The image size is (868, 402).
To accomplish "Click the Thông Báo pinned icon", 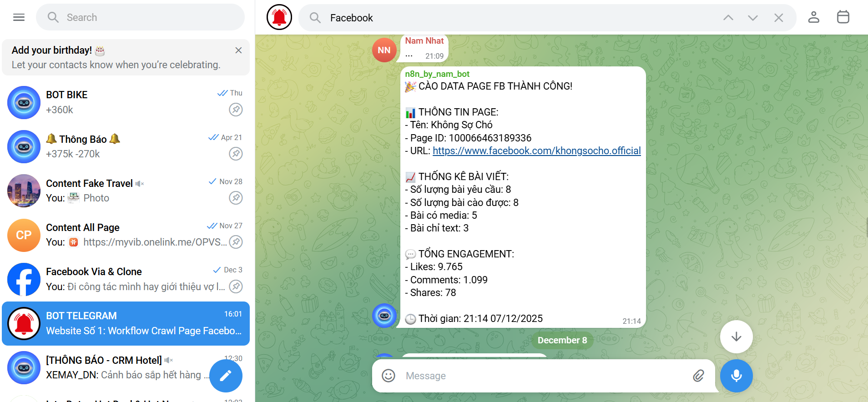I will [x=236, y=154].
